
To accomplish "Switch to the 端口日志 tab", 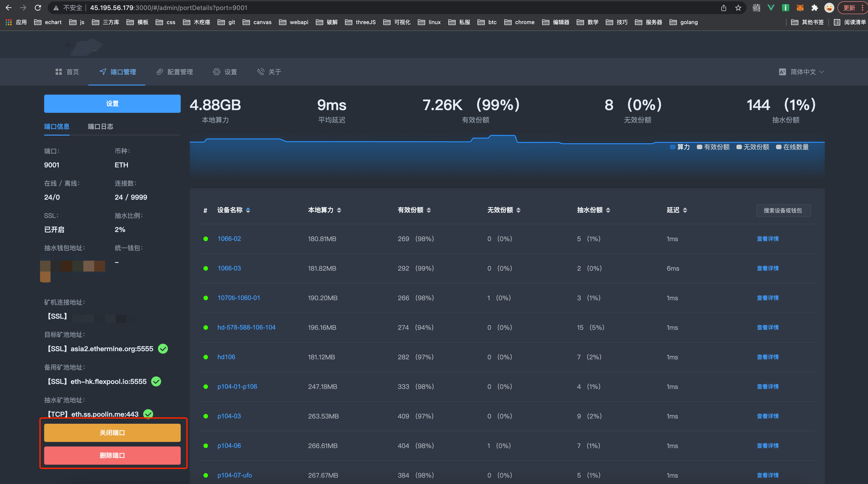I will click(100, 126).
